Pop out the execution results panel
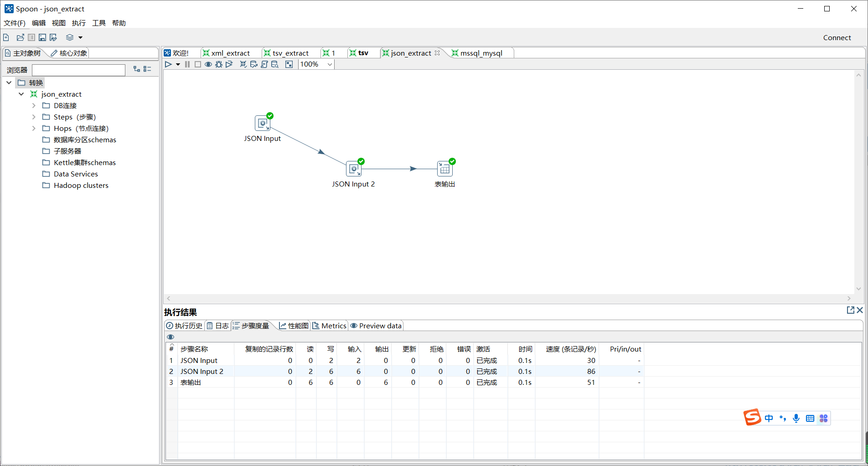 (850, 310)
